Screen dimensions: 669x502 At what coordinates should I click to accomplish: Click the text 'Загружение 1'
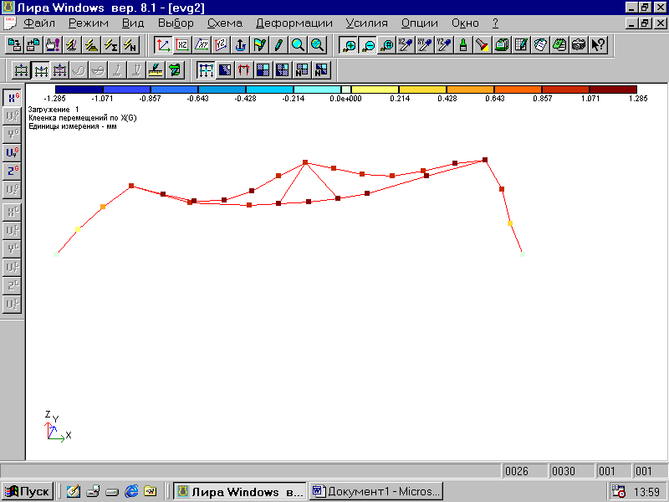pyautogui.click(x=53, y=110)
